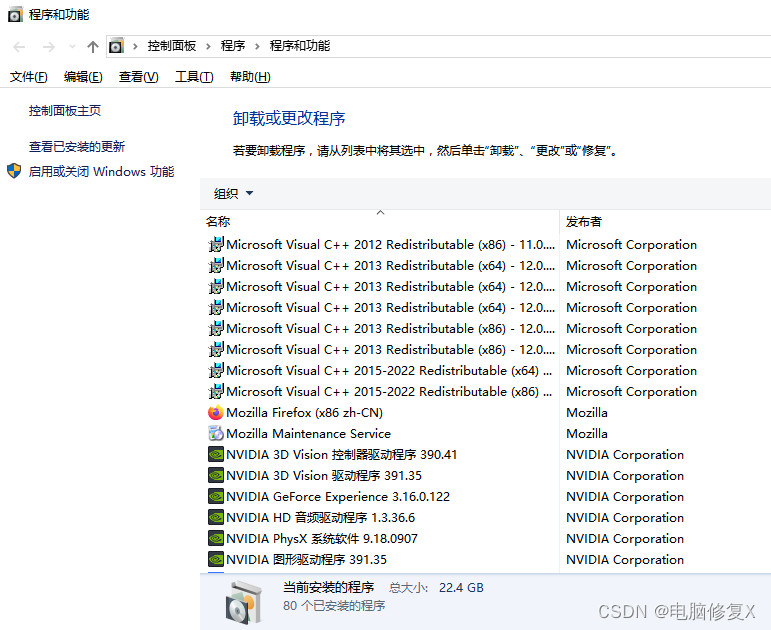Select Mozilla Maintenance Service entry
The width and height of the screenshot is (771, 630).
pyautogui.click(x=308, y=434)
